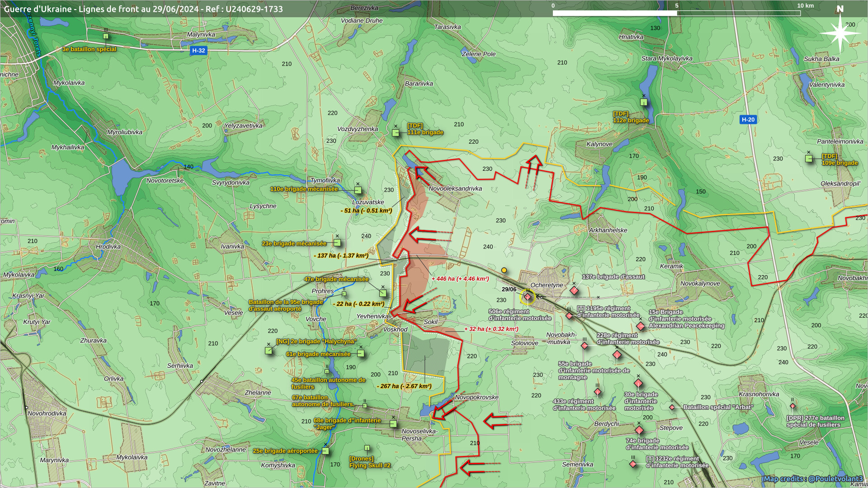
Task: Select the 110e brigade mécanisée unit marker
Action: pos(358,190)
